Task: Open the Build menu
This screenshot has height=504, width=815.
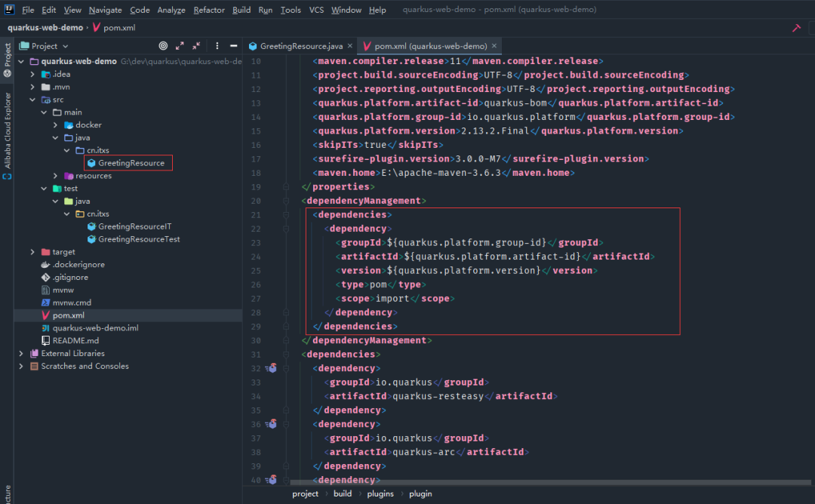Action: click(241, 10)
